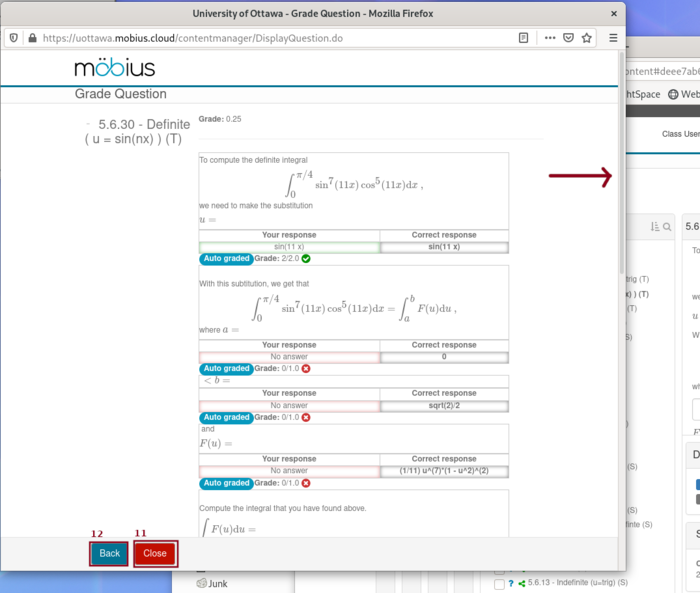Image resolution: width=700 pixels, height=593 pixels.
Task: Click the 'Grade Question' heading
Action: coord(121,94)
